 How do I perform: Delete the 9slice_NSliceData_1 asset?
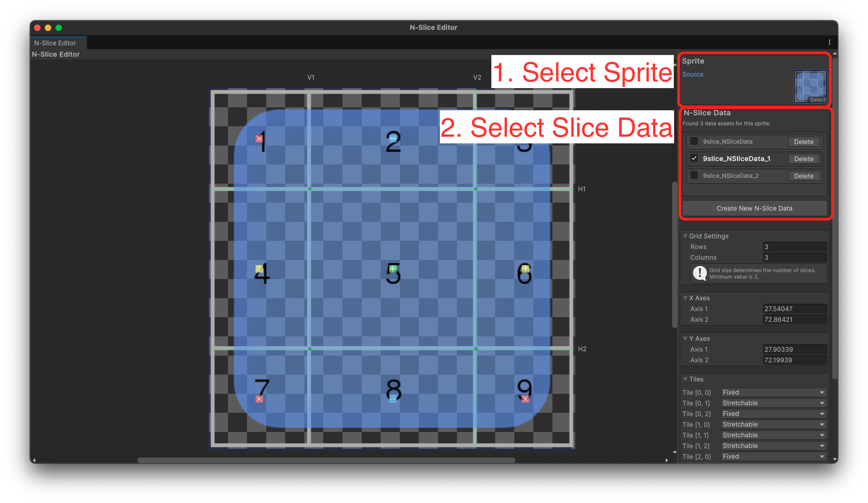pyautogui.click(x=804, y=159)
